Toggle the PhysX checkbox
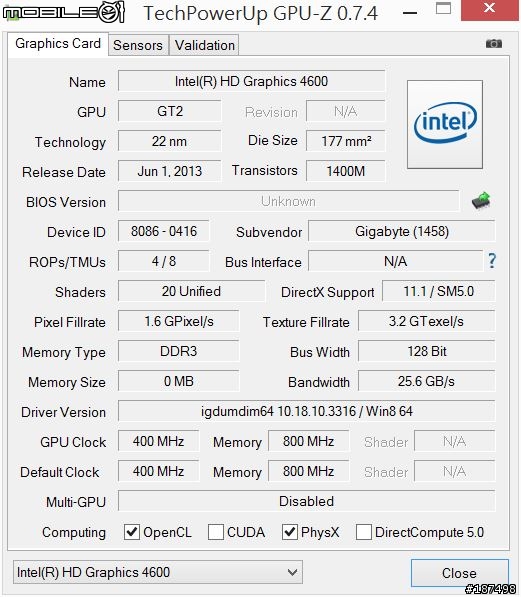This screenshot has height=597, width=521. point(289,532)
